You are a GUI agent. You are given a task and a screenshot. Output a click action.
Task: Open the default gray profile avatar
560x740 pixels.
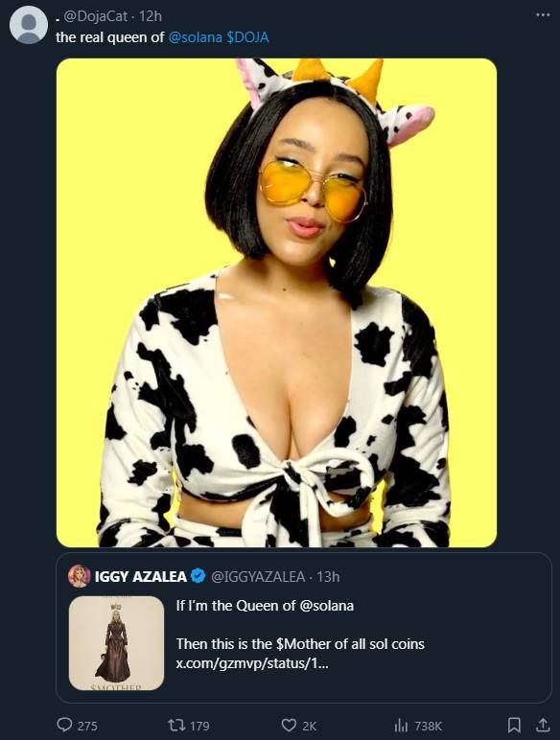click(x=29, y=25)
